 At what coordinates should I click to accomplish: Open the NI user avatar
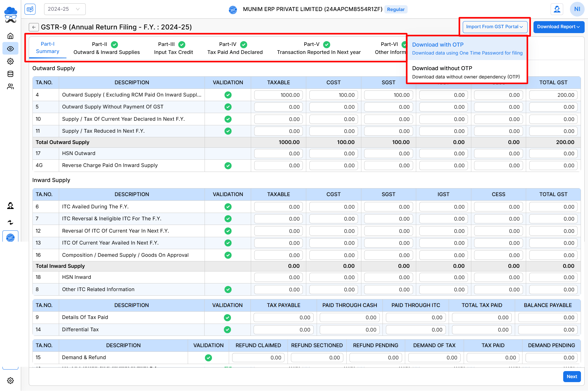point(577,9)
